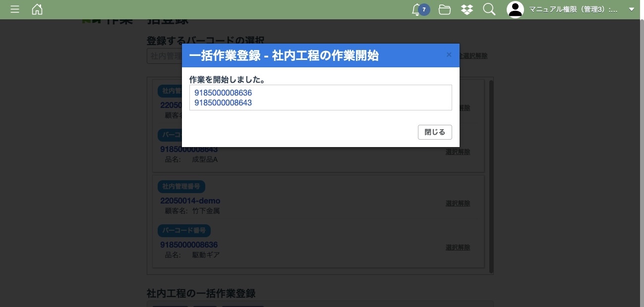Dismiss the dialog with the × icon

click(x=449, y=55)
